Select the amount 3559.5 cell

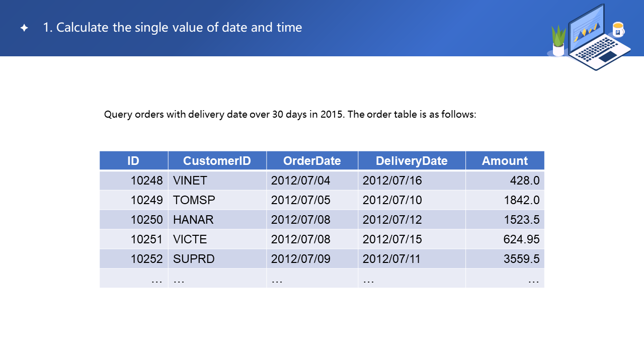click(x=522, y=259)
